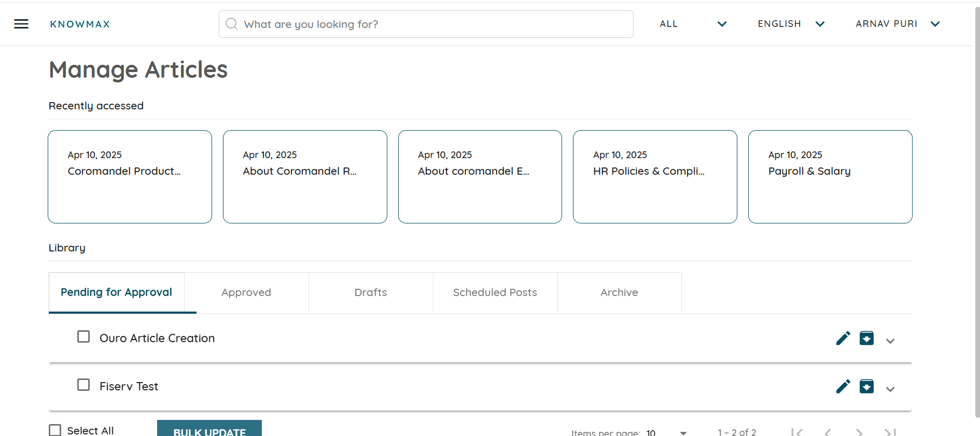Click the pencil icon for Fiserv Test

click(843, 386)
